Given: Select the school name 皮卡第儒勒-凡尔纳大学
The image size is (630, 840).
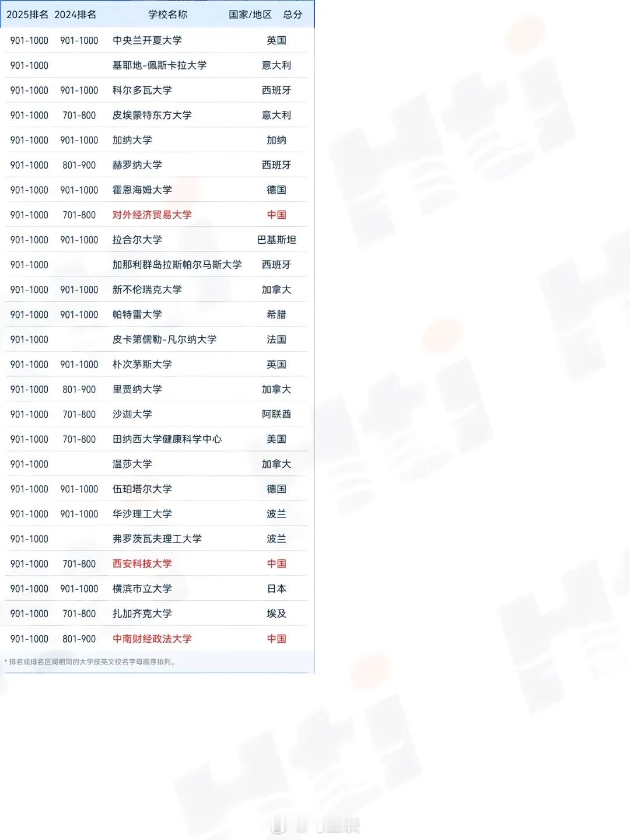Looking at the screenshot, I should tap(164, 339).
